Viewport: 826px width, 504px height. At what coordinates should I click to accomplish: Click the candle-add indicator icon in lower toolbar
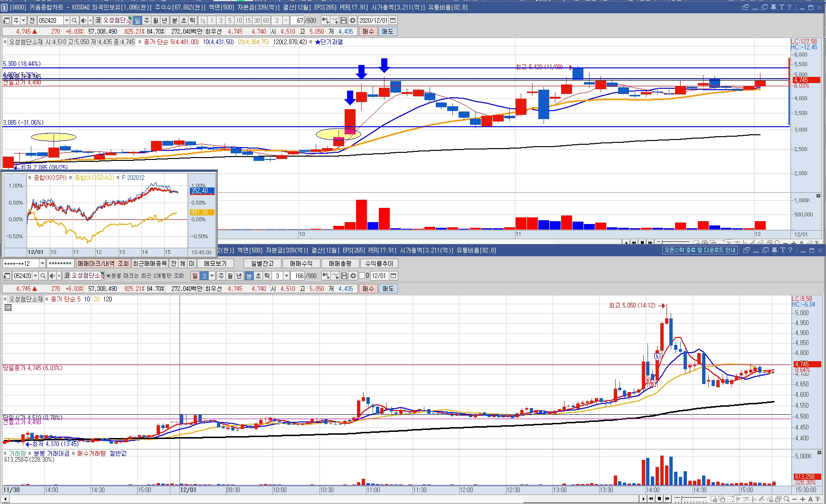pos(325,276)
